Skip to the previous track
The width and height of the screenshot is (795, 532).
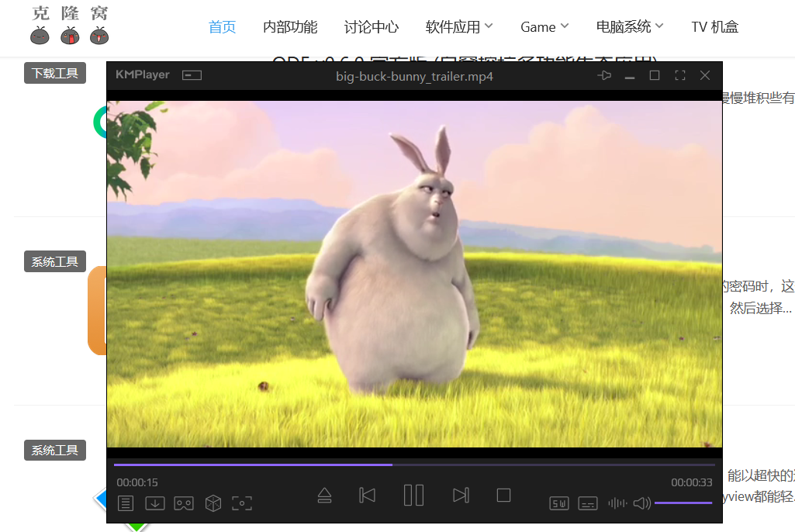(x=367, y=495)
